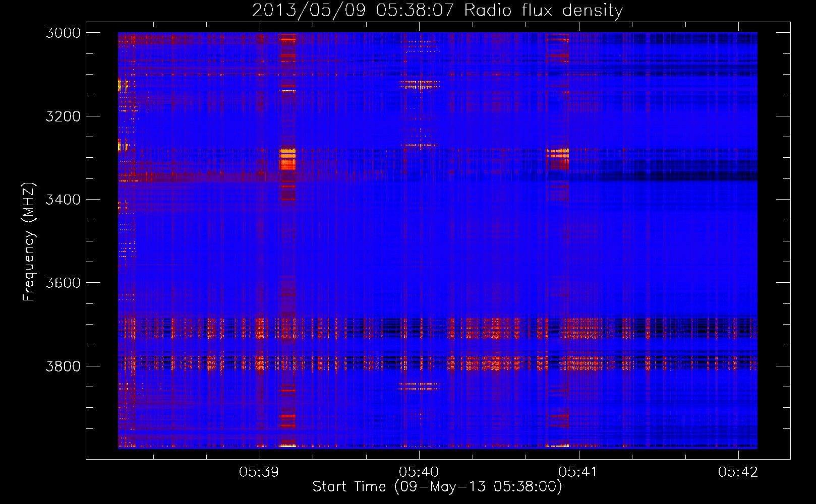The width and height of the screenshot is (816, 504).
Task: Click the 05:40 time tick label
Action: tap(419, 472)
